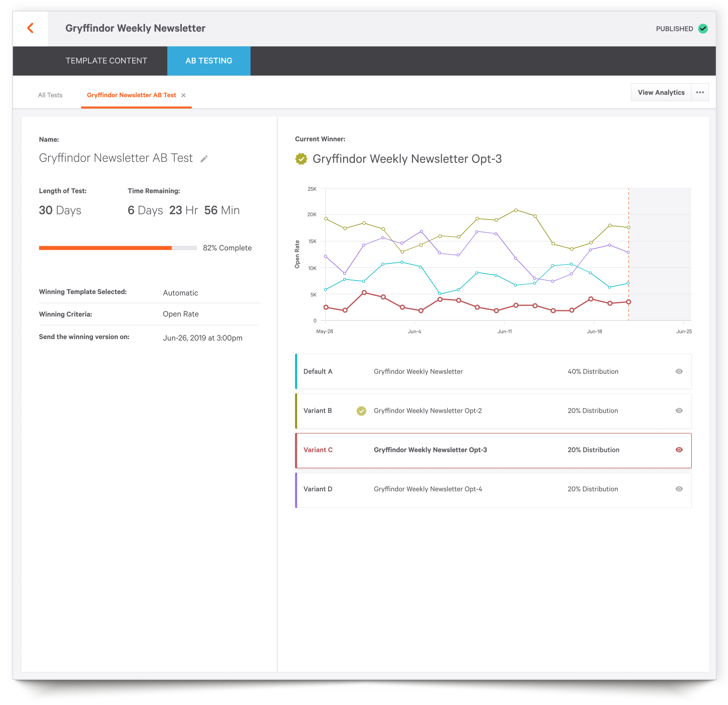Click the current winner badge icon
The image size is (728, 705).
point(301,159)
